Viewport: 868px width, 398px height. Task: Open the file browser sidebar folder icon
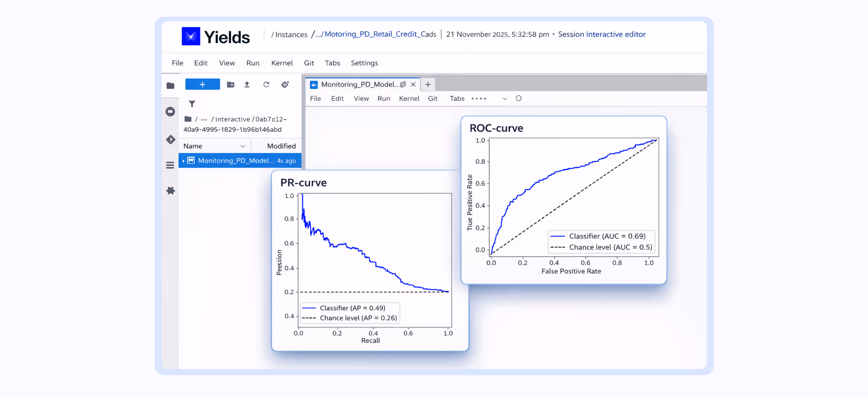tap(170, 86)
